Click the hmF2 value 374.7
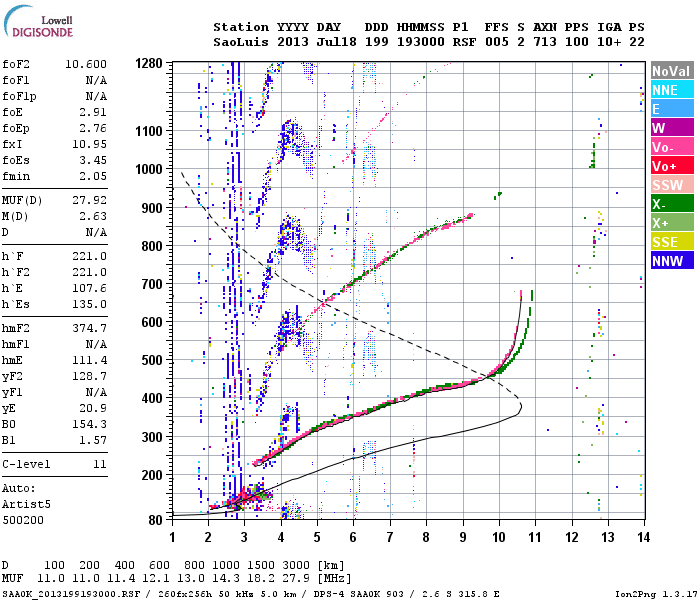Image resolution: width=700 pixels, height=600 pixels. click(x=89, y=329)
